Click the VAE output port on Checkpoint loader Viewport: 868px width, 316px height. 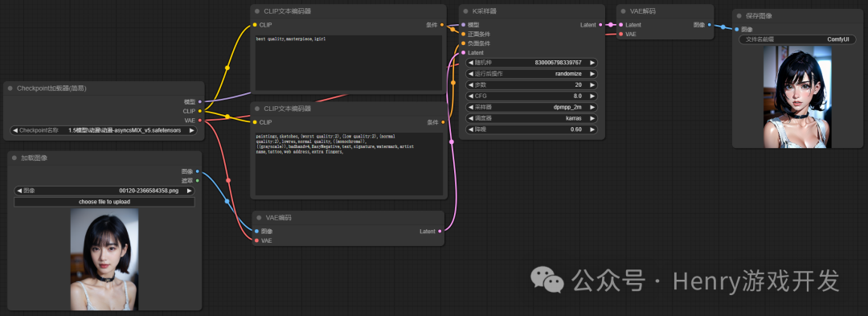pos(200,120)
